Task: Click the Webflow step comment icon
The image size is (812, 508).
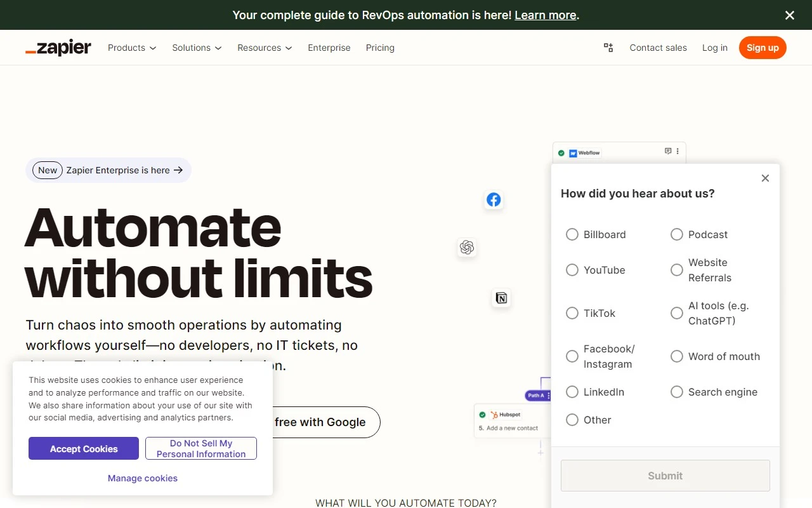Action: (668, 151)
